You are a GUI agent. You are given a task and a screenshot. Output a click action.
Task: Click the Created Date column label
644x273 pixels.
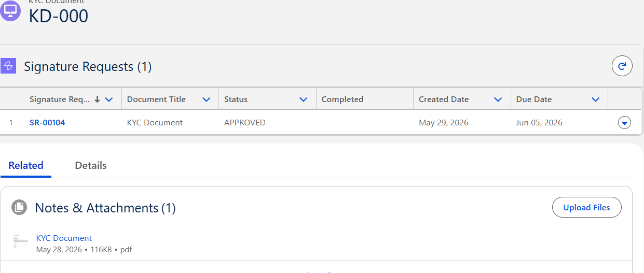pyautogui.click(x=444, y=99)
